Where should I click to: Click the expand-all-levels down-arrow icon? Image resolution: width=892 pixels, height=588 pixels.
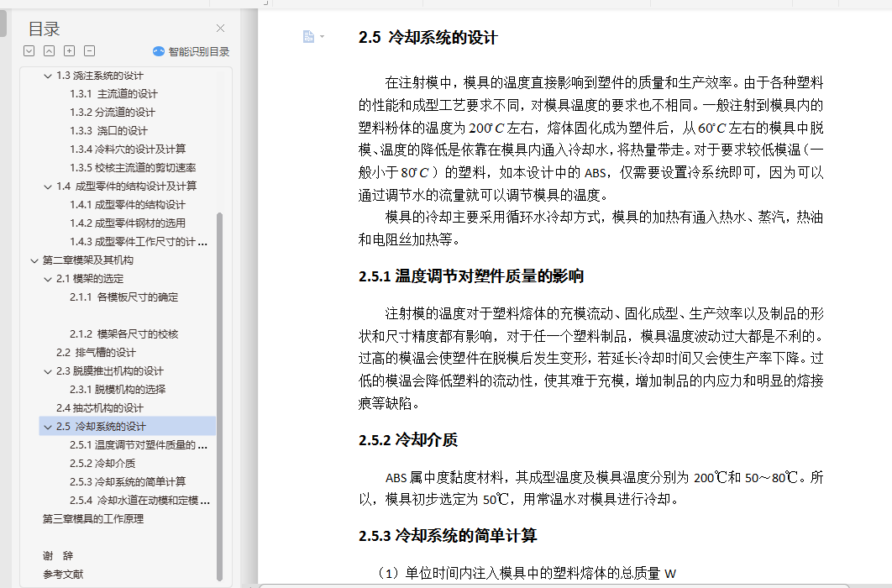(29, 51)
